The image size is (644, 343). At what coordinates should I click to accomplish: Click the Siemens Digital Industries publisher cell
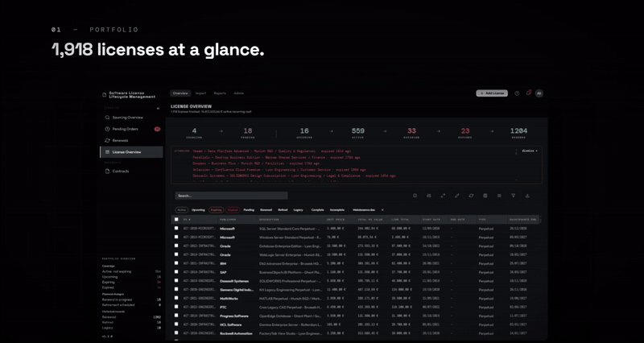(x=237, y=290)
